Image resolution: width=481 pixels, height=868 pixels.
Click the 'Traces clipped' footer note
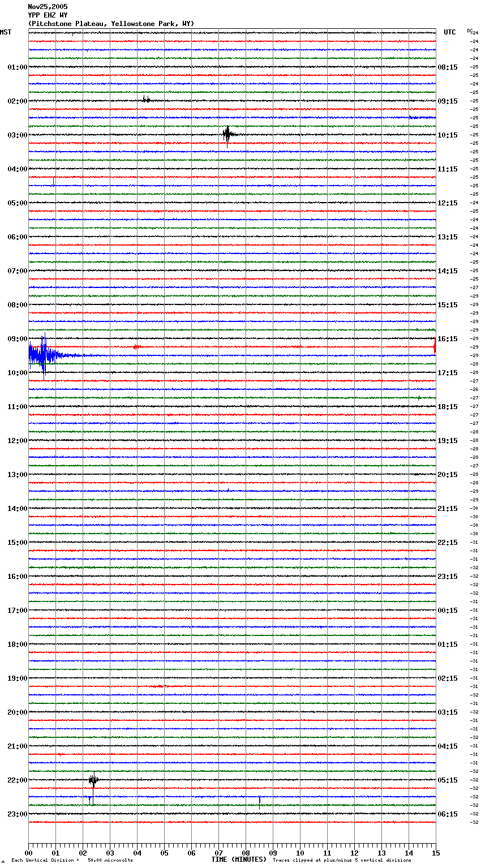(x=342, y=861)
